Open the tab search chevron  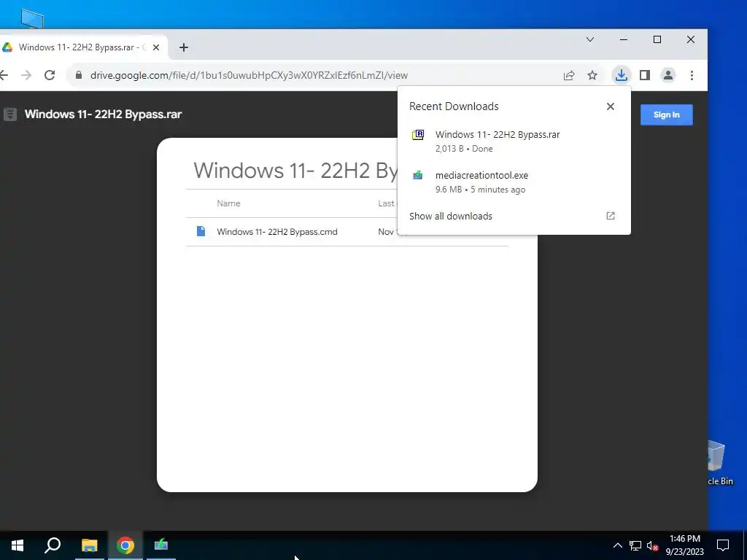[x=589, y=39]
